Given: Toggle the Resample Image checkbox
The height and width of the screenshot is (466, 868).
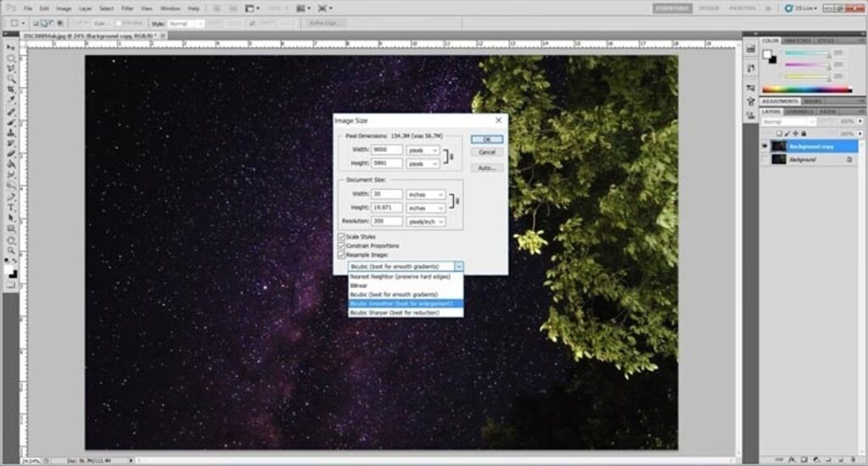Looking at the screenshot, I should [x=342, y=254].
